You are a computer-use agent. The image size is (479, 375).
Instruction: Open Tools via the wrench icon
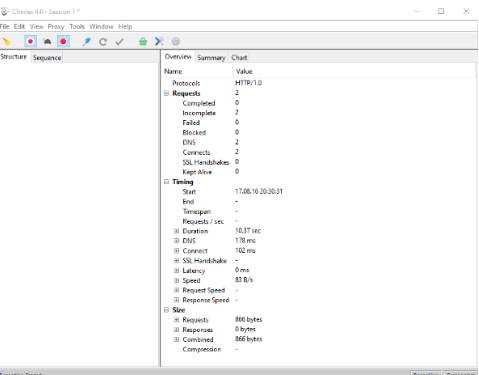coord(159,42)
